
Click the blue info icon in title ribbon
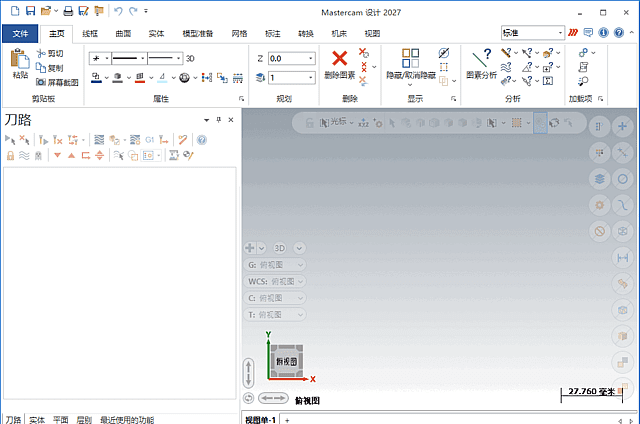(x=603, y=33)
